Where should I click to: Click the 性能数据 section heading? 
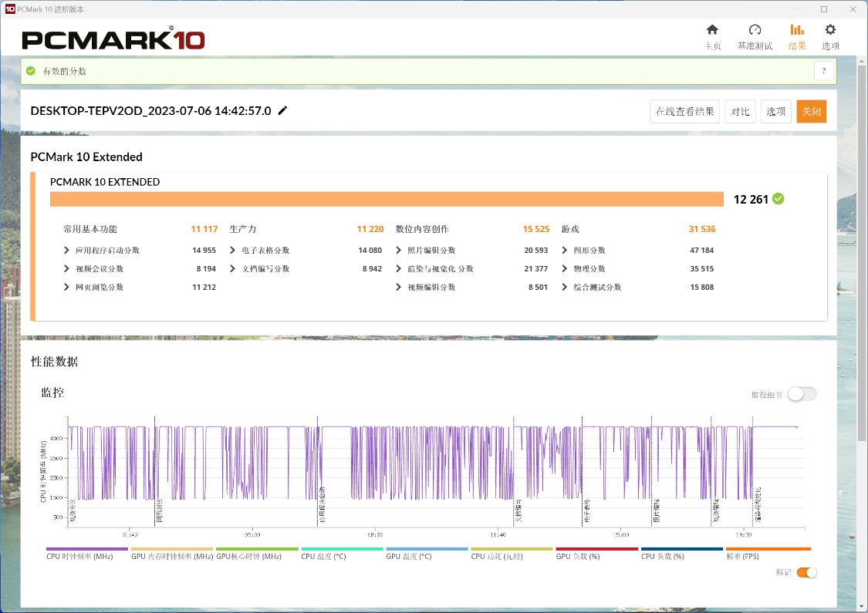point(54,362)
